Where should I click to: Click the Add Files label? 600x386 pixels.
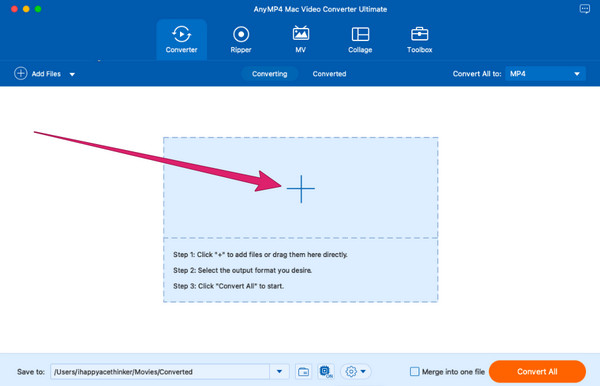(x=46, y=74)
